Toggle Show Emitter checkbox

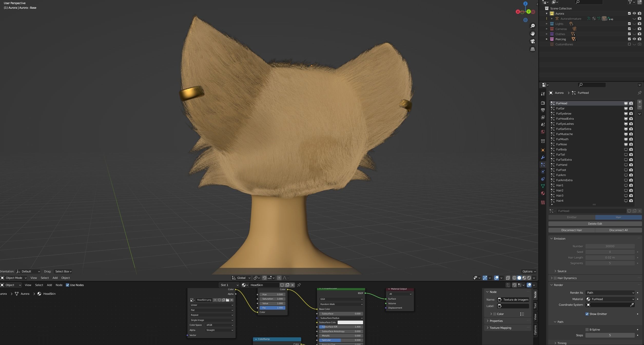coord(587,314)
